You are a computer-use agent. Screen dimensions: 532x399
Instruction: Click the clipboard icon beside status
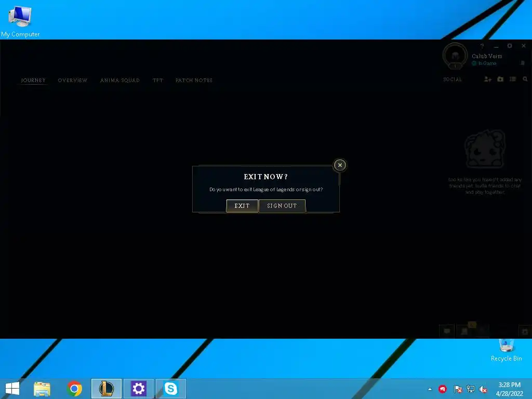(x=523, y=63)
